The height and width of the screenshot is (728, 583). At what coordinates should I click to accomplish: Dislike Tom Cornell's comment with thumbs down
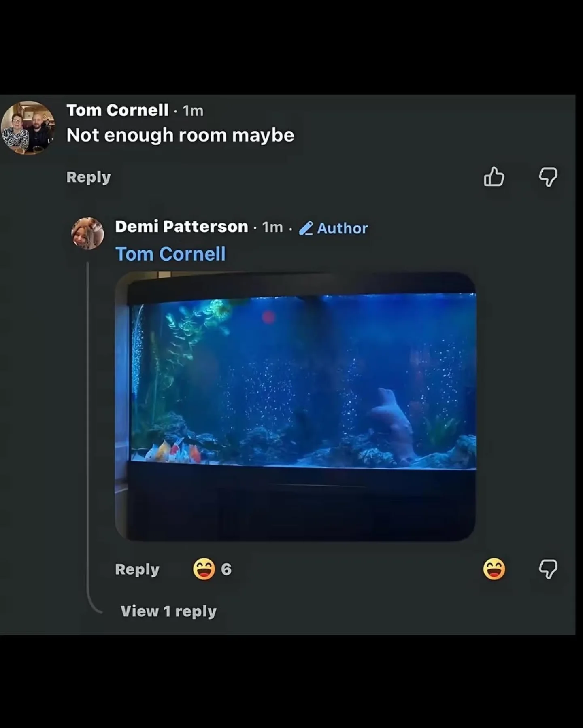click(548, 177)
